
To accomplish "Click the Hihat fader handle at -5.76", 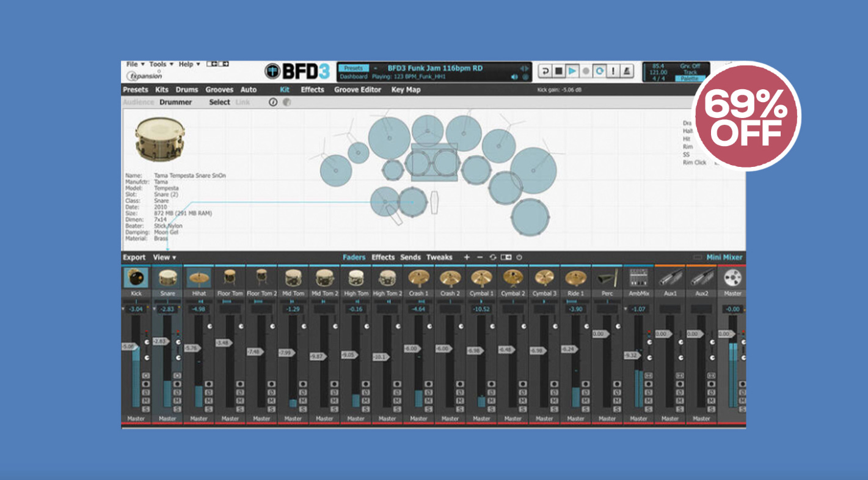I will point(192,348).
